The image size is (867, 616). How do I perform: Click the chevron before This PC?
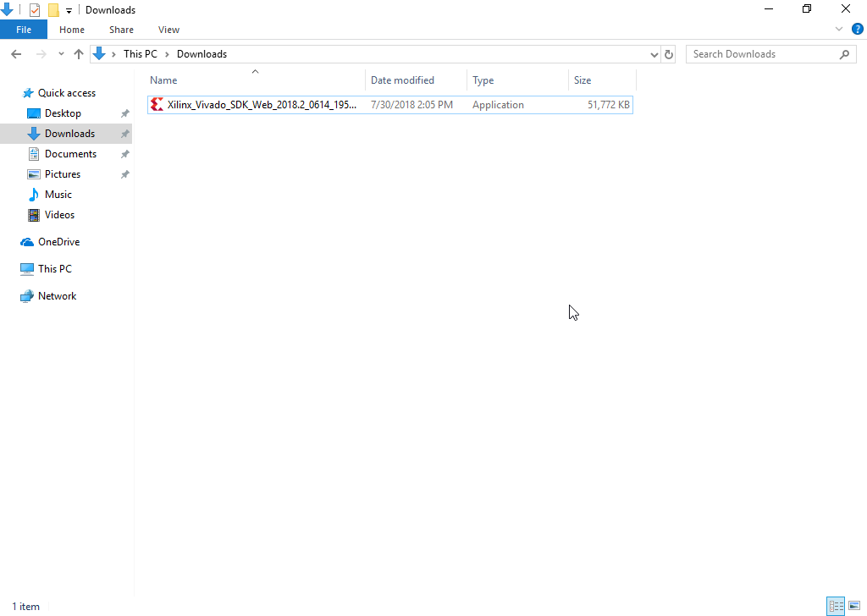114,54
